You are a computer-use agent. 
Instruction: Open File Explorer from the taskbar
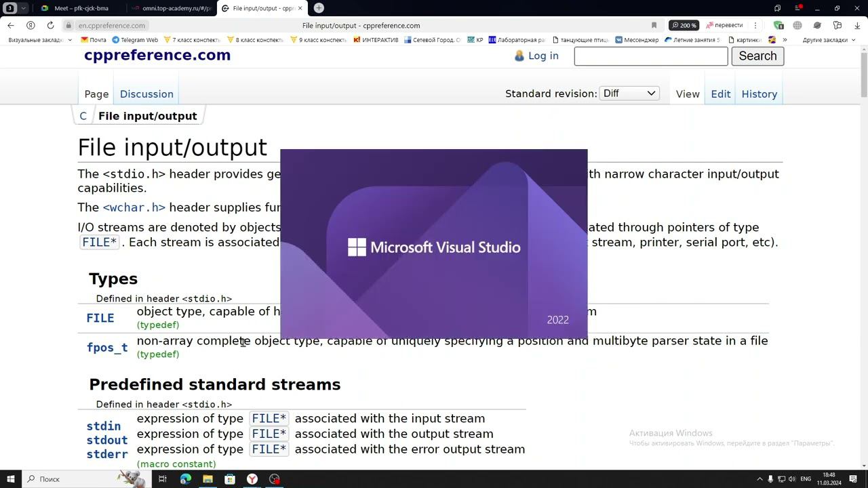pyautogui.click(x=208, y=479)
